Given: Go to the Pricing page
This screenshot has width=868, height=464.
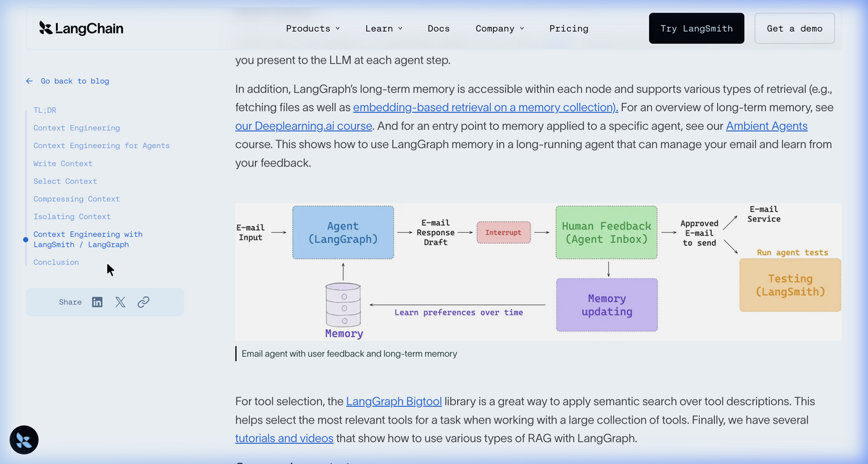Looking at the screenshot, I should 569,28.
